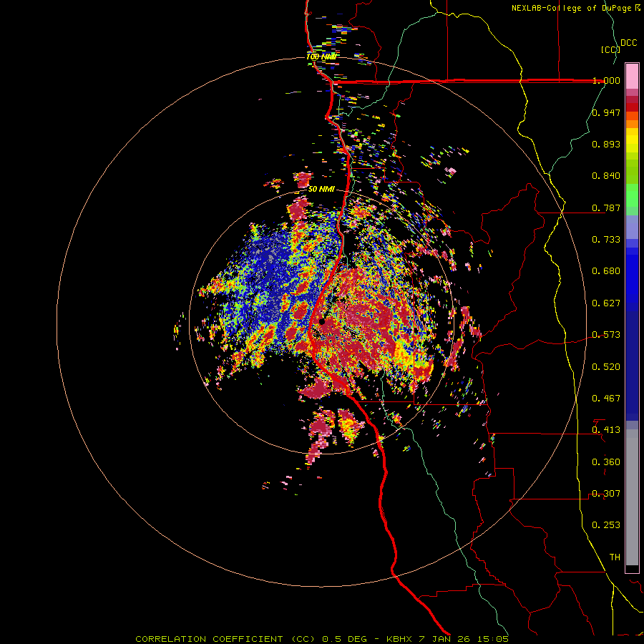The width and height of the screenshot is (644, 644).
Task: Select the 0.360 legend value
Action: 606,462
